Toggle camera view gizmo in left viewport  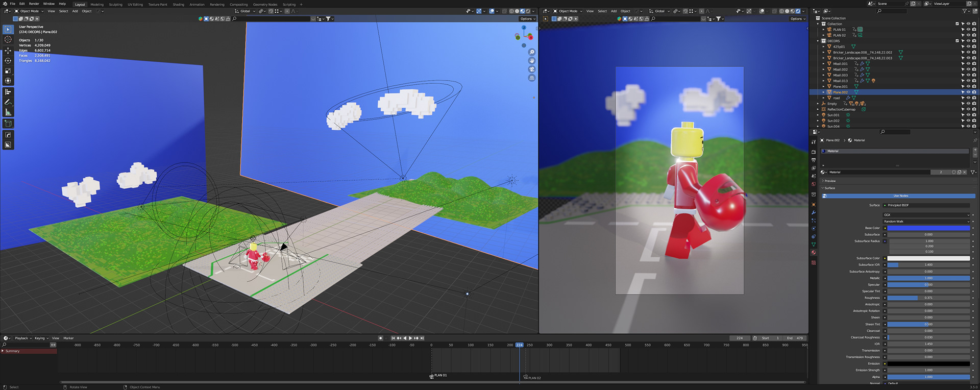click(531, 69)
